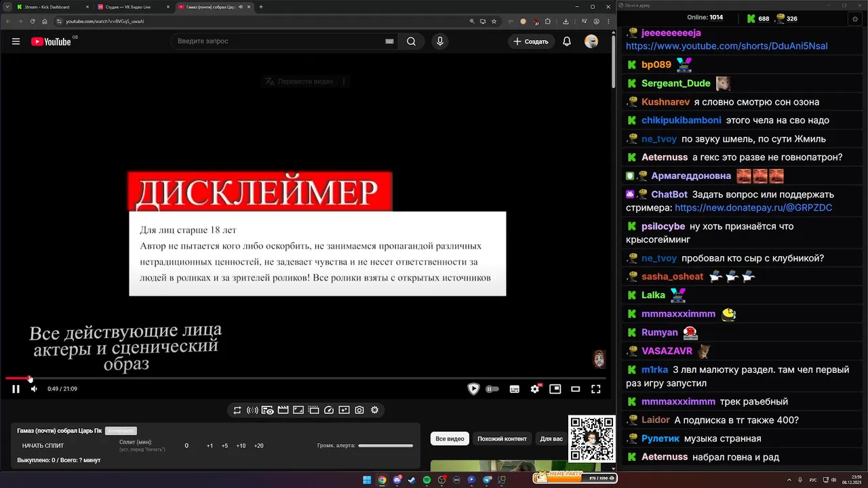Image resolution: width=868 pixels, height=488 pixels.
Task: Click the copy button beside video title
Action: [121, 430]
